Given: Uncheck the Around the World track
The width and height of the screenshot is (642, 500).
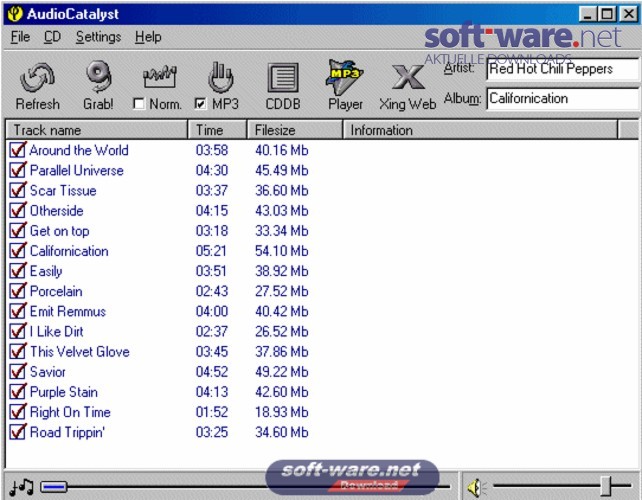Looking at the screenshot, I should coord(18,150).
